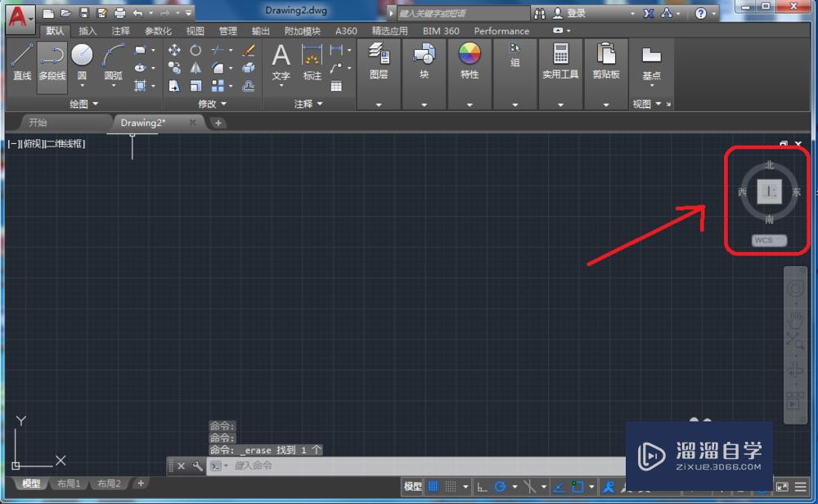Switch to the 参数化 ribbon tab
This screenshot has width=818, height=504.
(158, 31)
